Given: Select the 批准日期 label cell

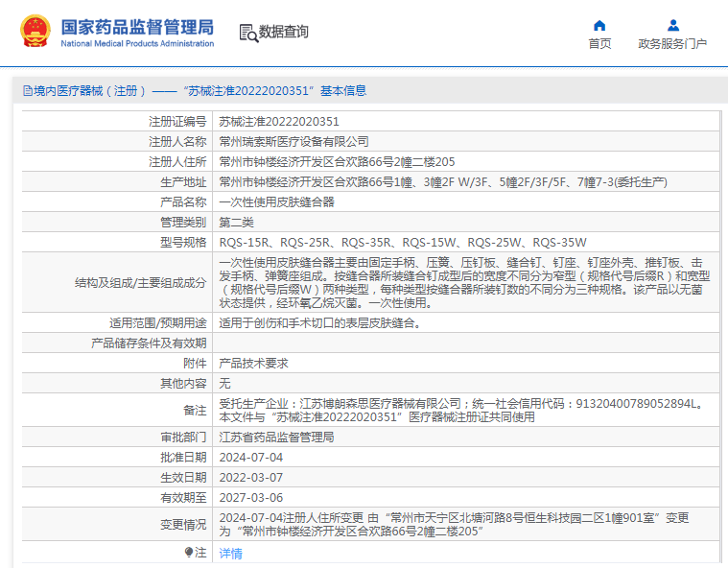Looking at the screenshot, I should [183, 457].
